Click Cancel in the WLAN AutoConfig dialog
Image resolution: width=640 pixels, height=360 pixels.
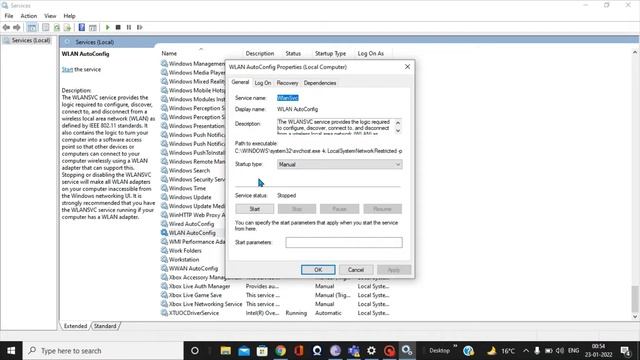(356, 270)
